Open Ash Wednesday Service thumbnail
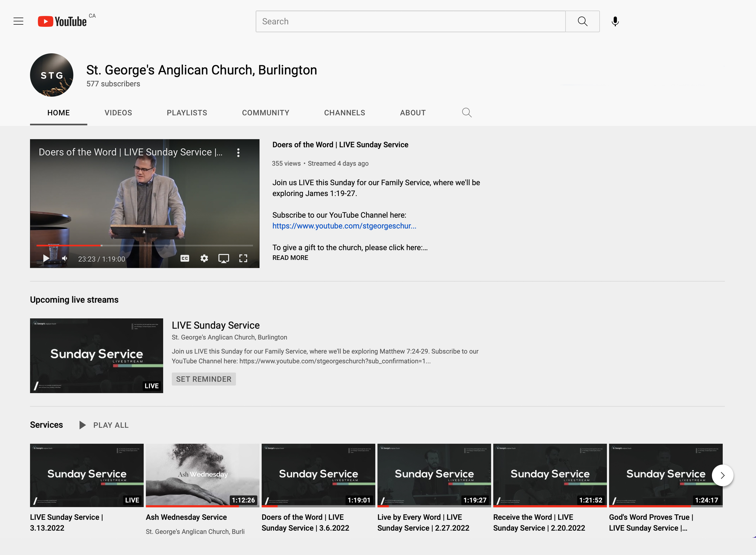This screenshot has height=555, width=756. (x=202, y=475)
